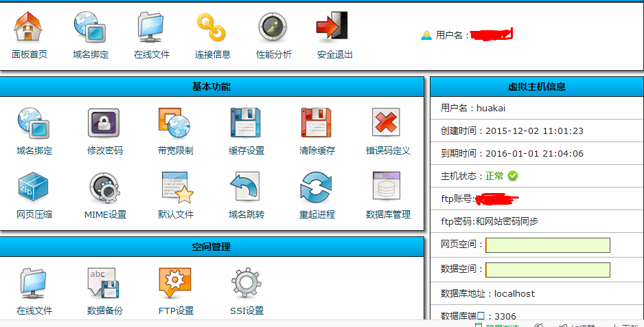644x327 pixels.
Task: Click the 虚拟主机信息 panel header
Action: (x=537, y=87)
